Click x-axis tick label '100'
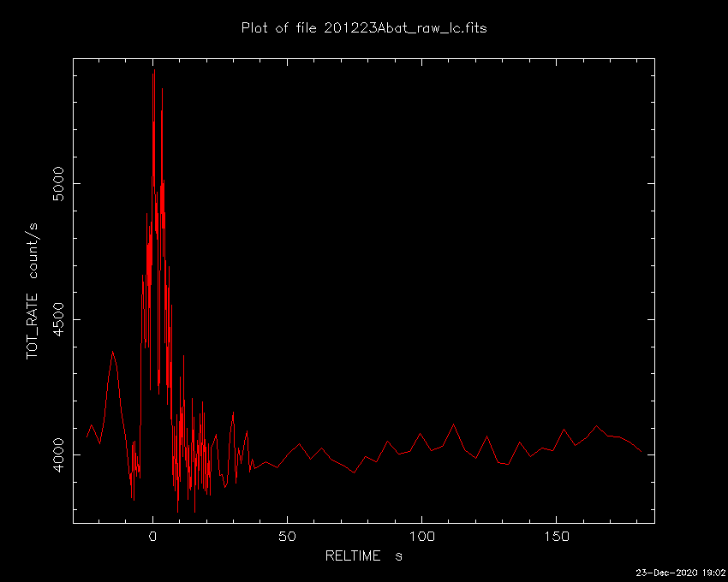728x582 pixels. click(x=421, y=537)
